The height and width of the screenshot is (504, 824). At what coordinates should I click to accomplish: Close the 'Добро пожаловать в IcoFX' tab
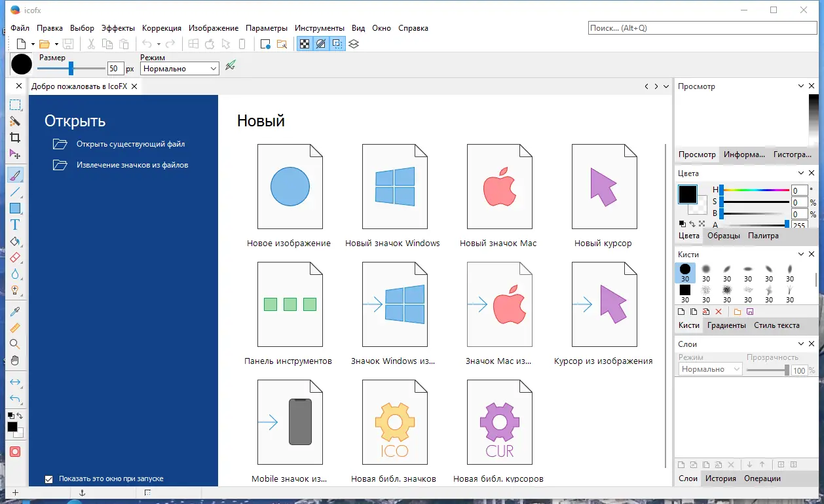(134, 86)
